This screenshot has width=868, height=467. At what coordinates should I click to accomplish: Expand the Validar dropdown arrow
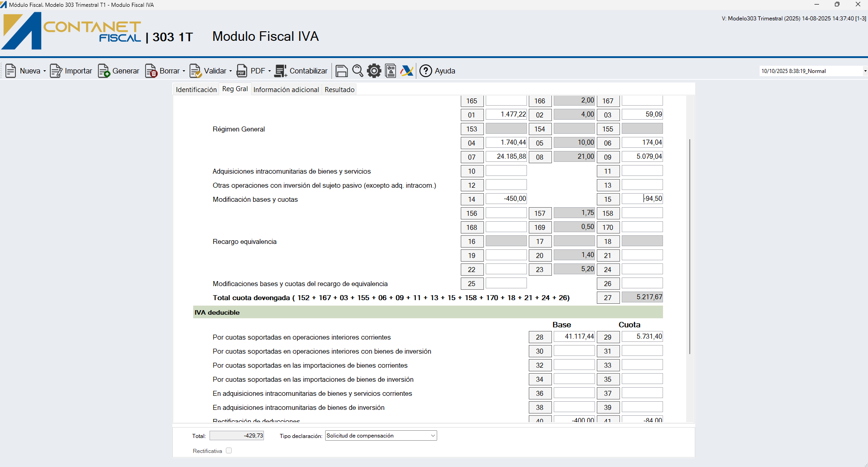coord(230,71)
